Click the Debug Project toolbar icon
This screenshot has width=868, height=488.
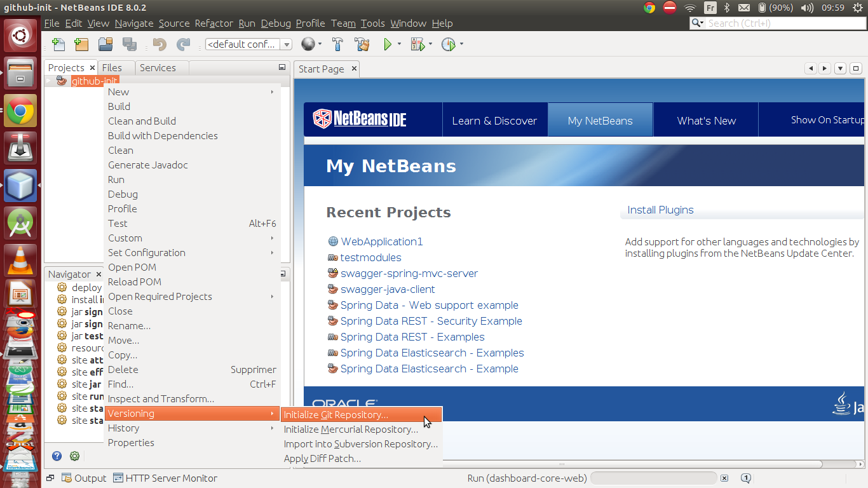[x=417, y=44]
